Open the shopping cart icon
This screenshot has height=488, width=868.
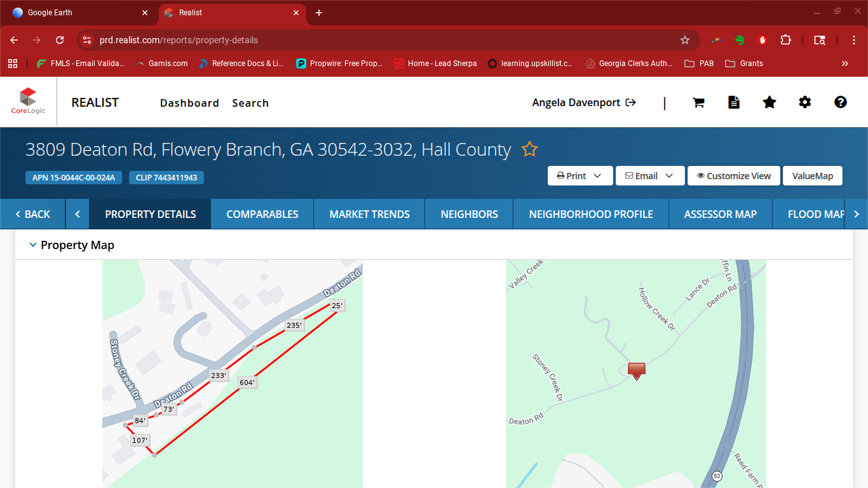(698, 102)
